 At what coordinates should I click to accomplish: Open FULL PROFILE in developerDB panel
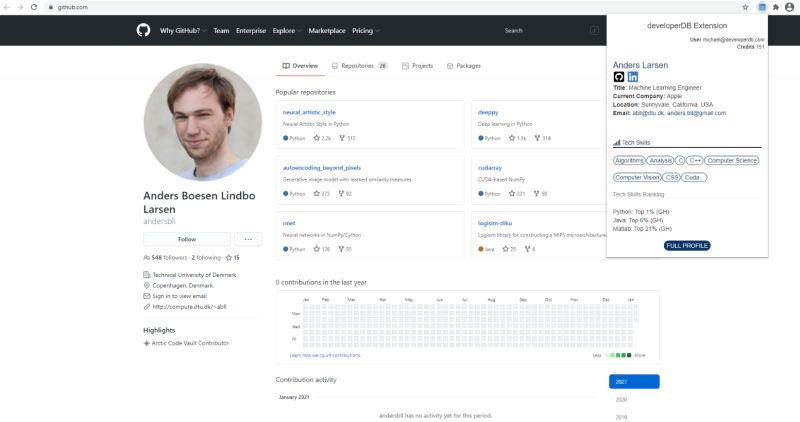[687, 245]
